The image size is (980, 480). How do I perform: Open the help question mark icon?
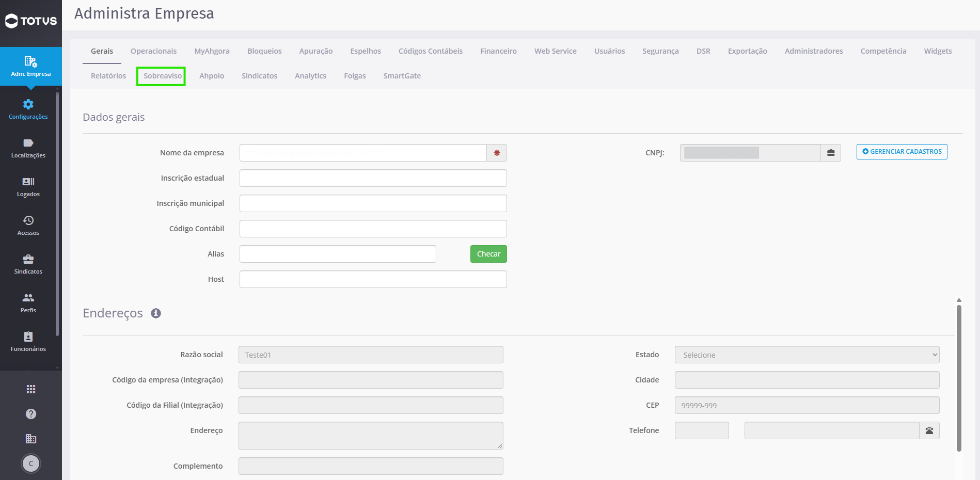[x=31, y=414]
